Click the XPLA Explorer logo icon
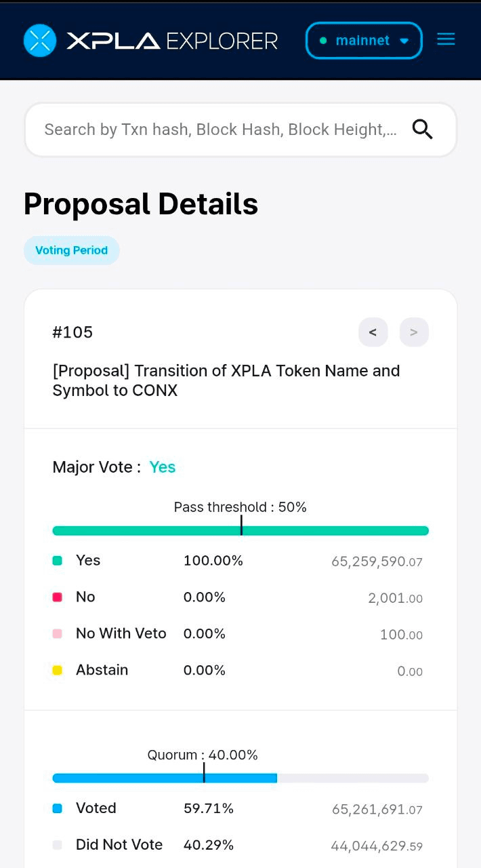Screen dimensions: 481x868 pyautogui.click(x=40, y=41)
